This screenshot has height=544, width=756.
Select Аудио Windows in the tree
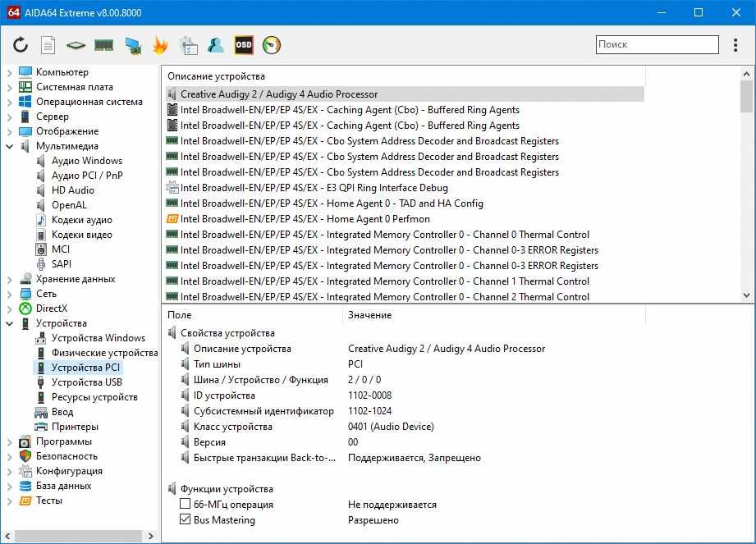pos(87,161)
